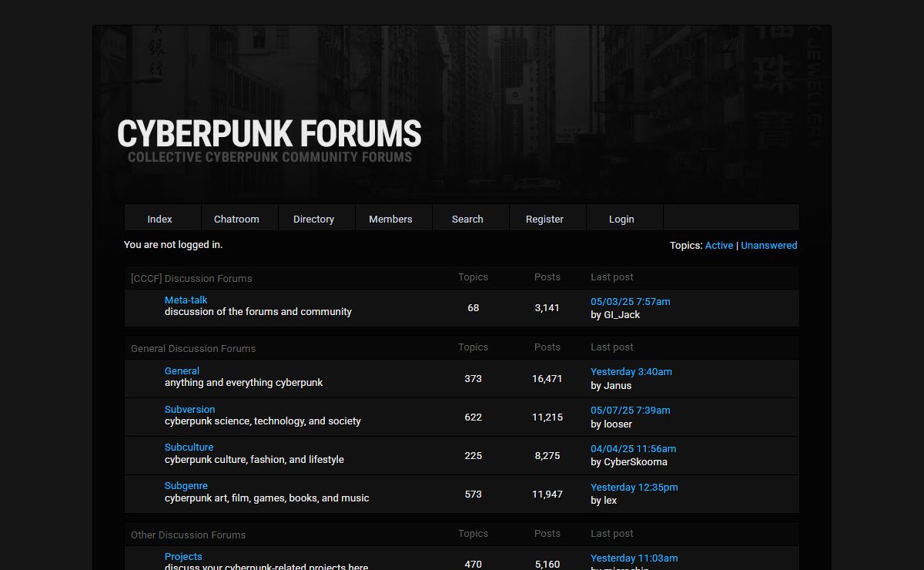Visit the Subgenre forum

pos(186,485)
